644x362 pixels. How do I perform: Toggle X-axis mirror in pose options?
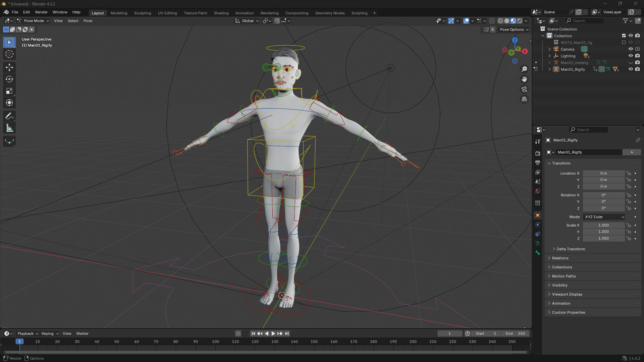tap(492, 29)
